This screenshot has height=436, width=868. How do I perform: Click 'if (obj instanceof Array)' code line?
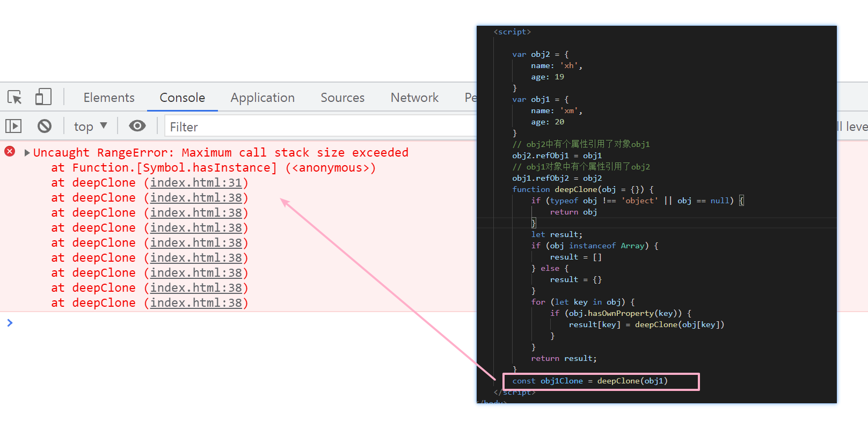click(594, 246)
